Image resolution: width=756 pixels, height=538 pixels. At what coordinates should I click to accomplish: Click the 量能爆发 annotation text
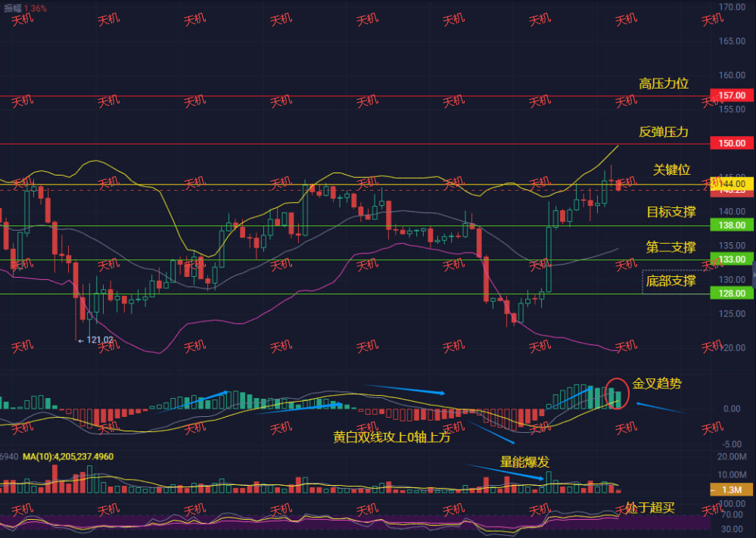[x=524, y=462]
